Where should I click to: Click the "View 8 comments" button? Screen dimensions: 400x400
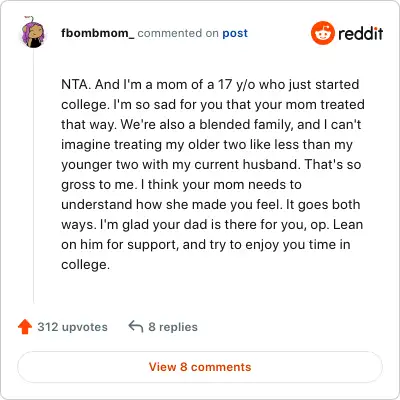[x=200, y=367]
